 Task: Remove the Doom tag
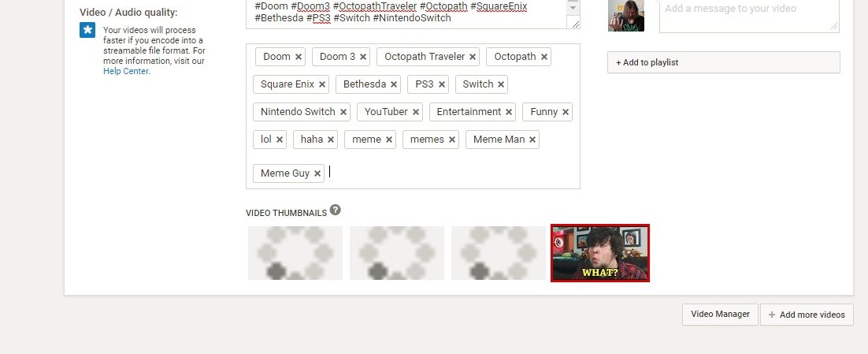pos(299,57)
